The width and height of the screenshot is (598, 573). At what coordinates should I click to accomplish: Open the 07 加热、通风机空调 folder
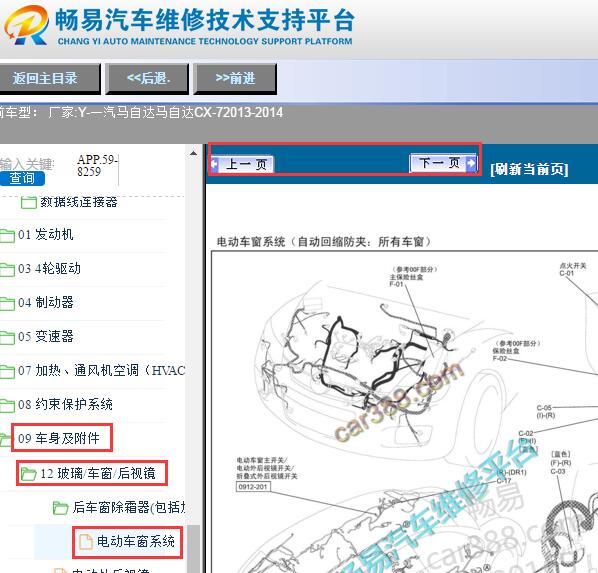[101, 370]
